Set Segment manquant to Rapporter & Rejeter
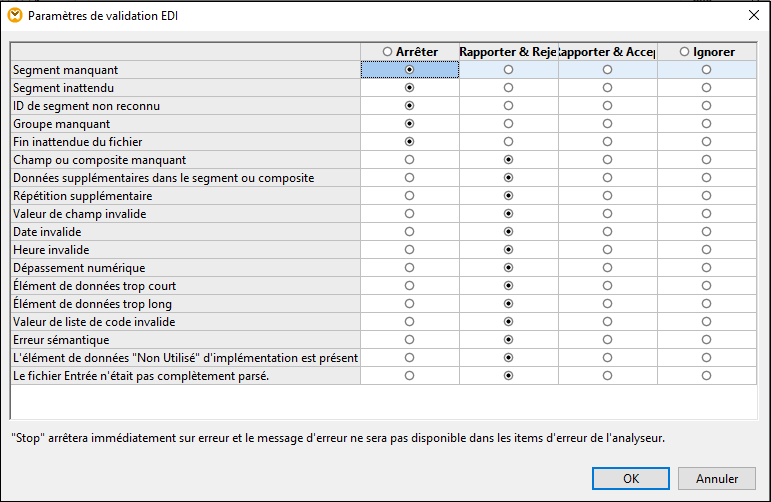Screen dimensions: 771x502 tap(508, 70)
